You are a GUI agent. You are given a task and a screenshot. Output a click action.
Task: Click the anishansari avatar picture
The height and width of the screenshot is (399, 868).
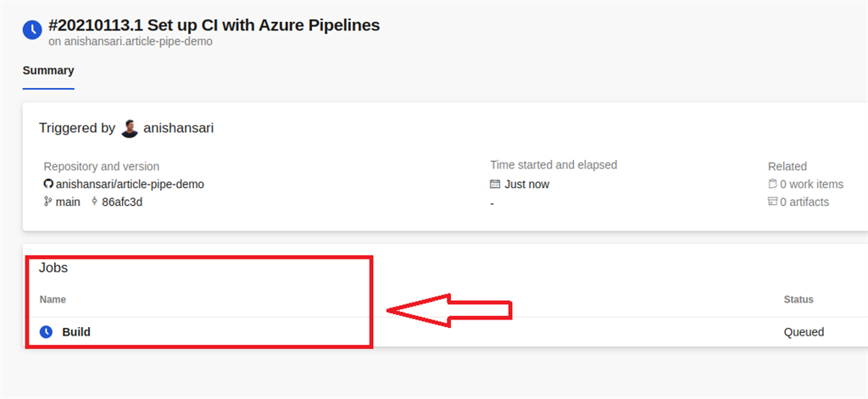click(x=129, y=129)
